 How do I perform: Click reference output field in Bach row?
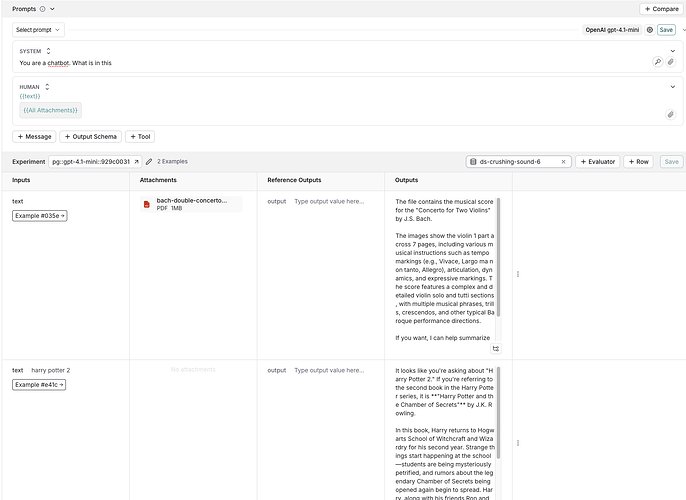329,201
